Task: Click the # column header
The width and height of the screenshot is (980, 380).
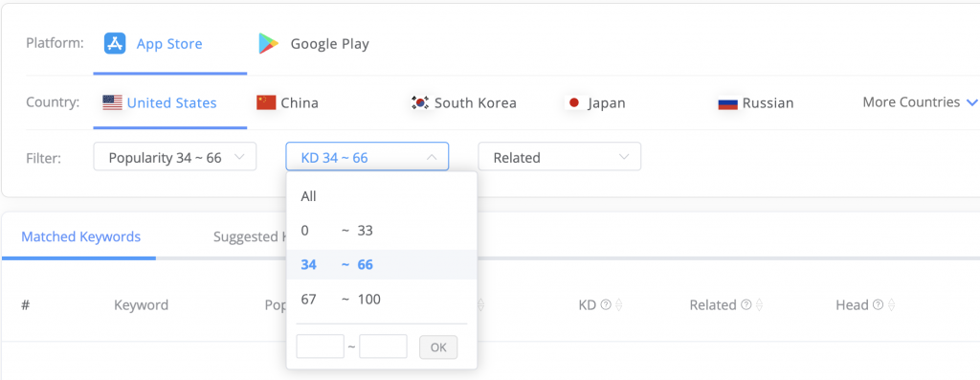Action: pyautogui.click(x=26, y=305)
